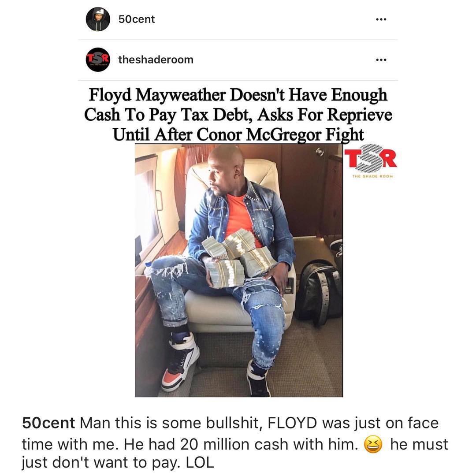Tap theshaderoom TSR round avatar
The image size is (476, 476).
98,59
